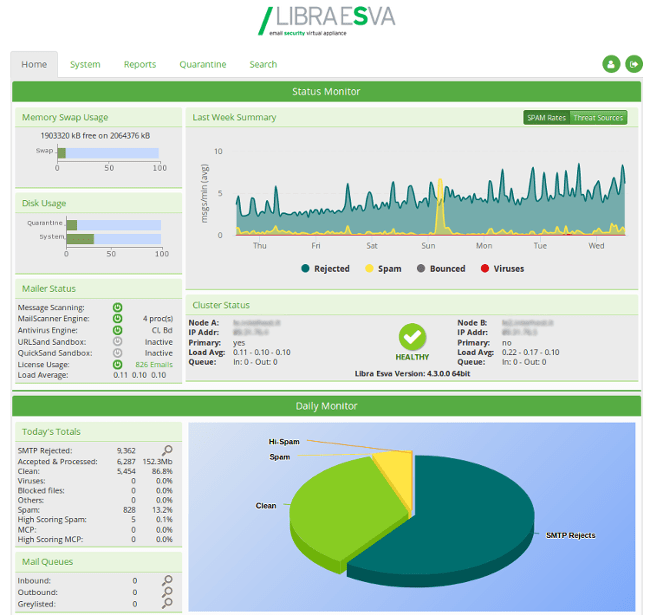Click the Swap usage bar
This screenshot has width=650, height=615.
coord(108,153)
